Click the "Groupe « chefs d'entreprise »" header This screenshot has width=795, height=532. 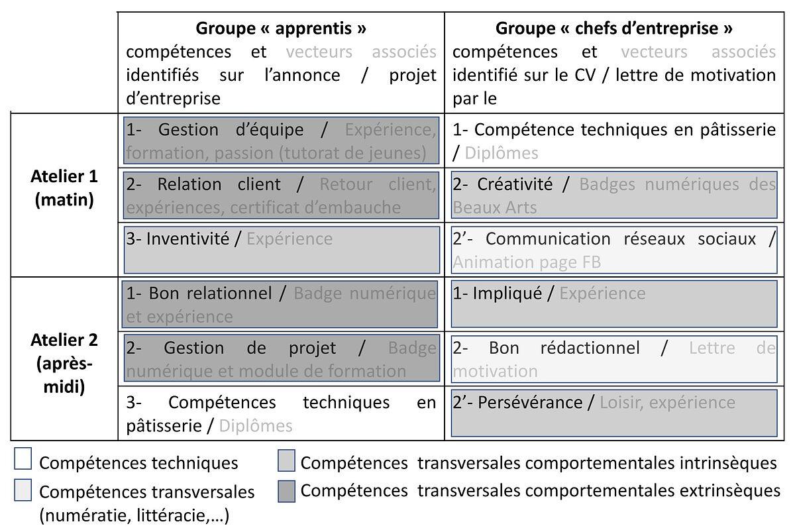(614, 28)
